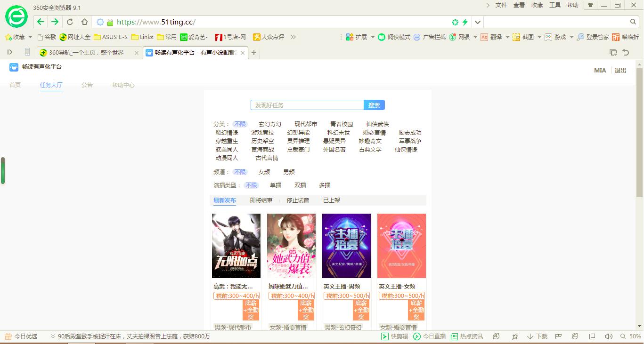Image resolution: width=644 pixels, height=344 pixels.
Task: Select the 女频 channel filter
Action: pyautogui.click(x=264, y=172)
